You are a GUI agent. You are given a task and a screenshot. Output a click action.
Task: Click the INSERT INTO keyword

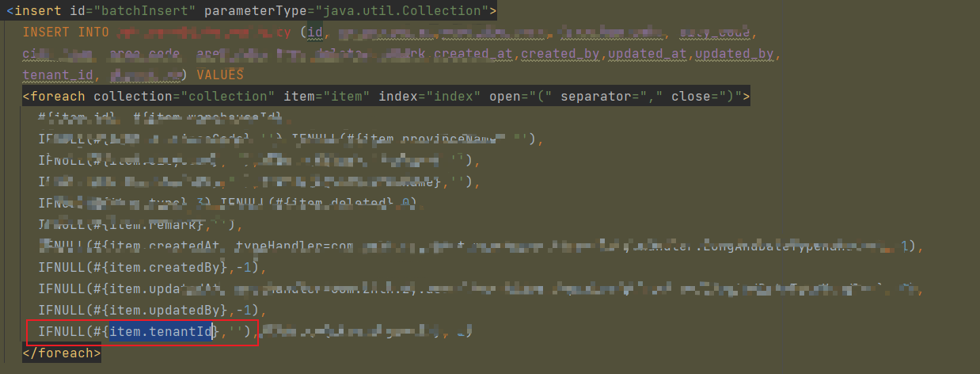click(x=66, y=32)
